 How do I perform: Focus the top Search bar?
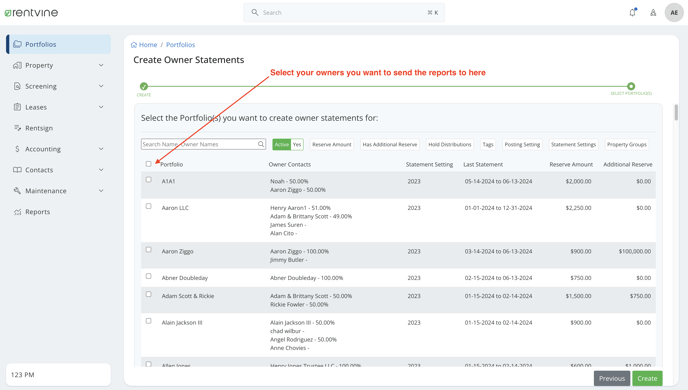[344, 13]
